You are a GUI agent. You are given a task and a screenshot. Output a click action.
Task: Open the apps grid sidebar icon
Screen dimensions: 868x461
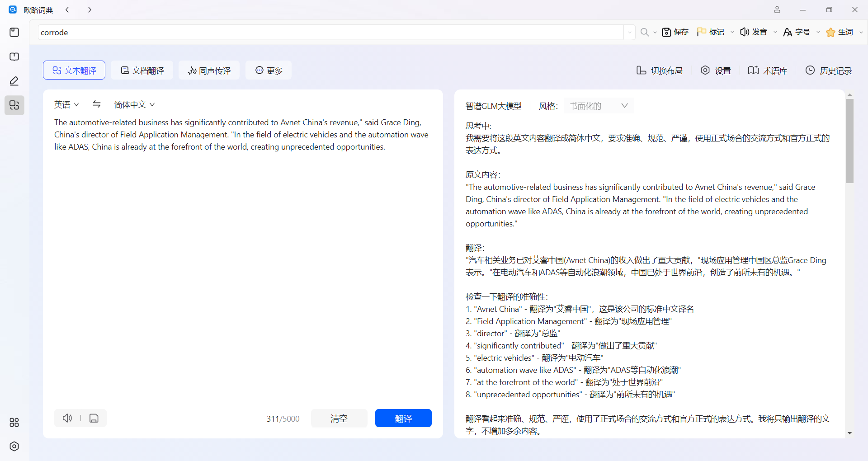click(x=14, y=422)
